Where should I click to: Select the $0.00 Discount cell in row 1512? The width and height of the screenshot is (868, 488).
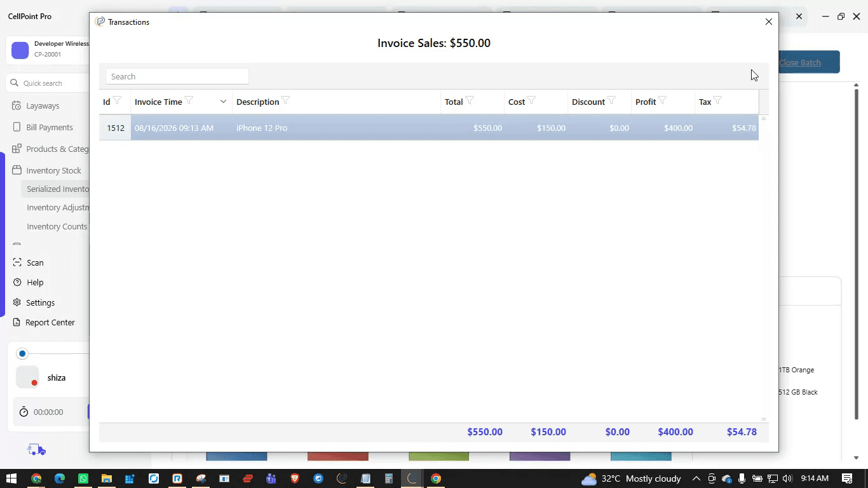[600, 128]
